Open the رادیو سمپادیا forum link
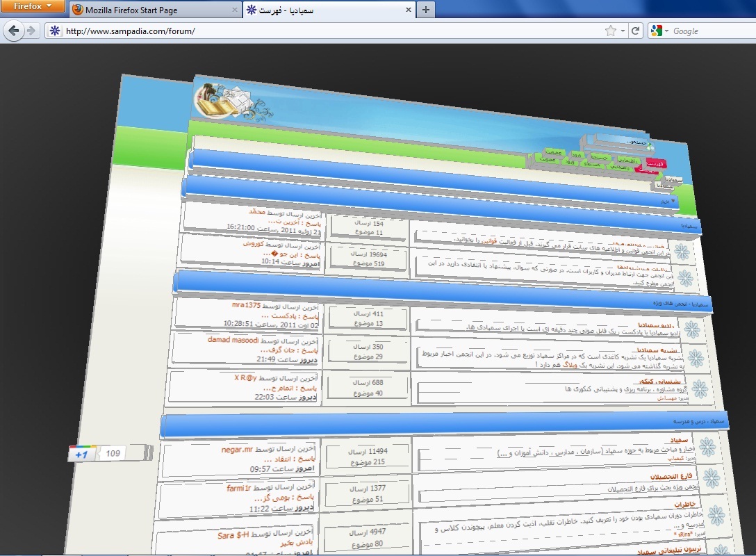This screenshot has height=556, width=756. [655, 325]
